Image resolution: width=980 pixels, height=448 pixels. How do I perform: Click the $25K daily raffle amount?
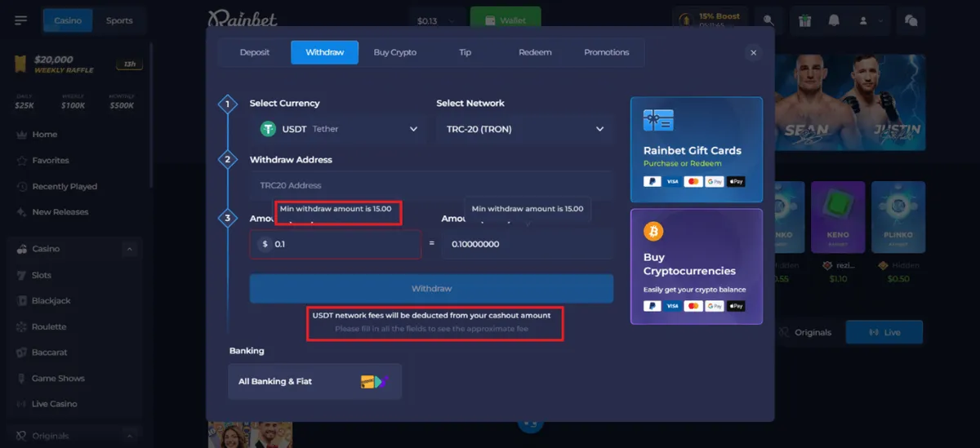coord(24,105)
